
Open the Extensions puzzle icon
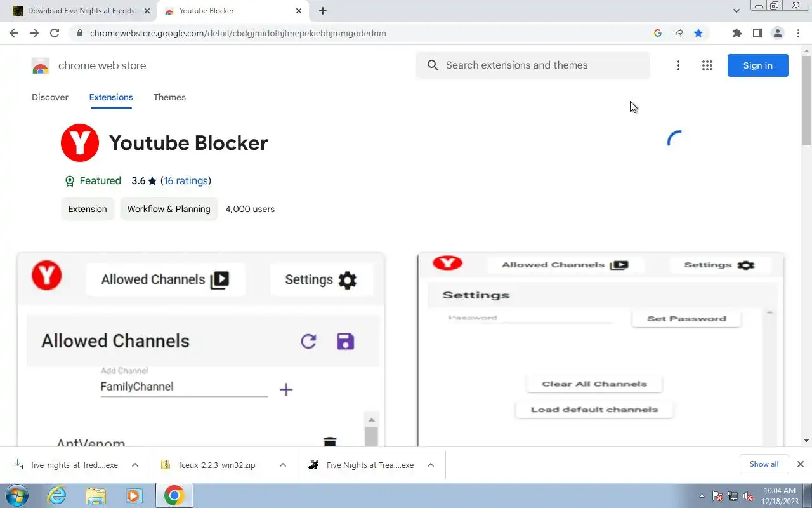[737, 33]
